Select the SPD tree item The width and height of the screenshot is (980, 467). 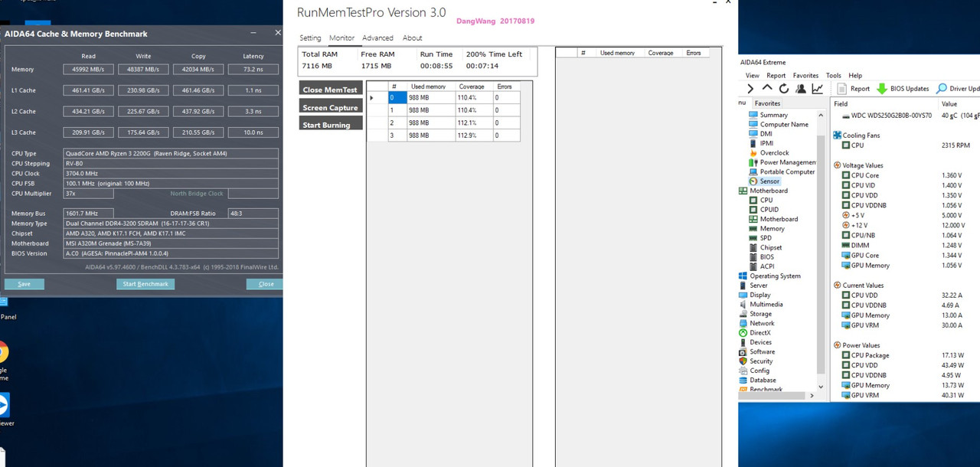(760, 238)
